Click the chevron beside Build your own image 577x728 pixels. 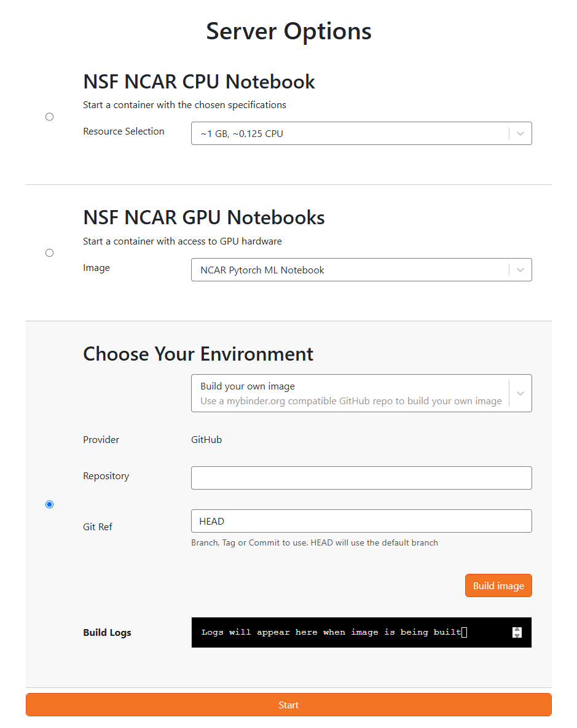tap(520, 393)
